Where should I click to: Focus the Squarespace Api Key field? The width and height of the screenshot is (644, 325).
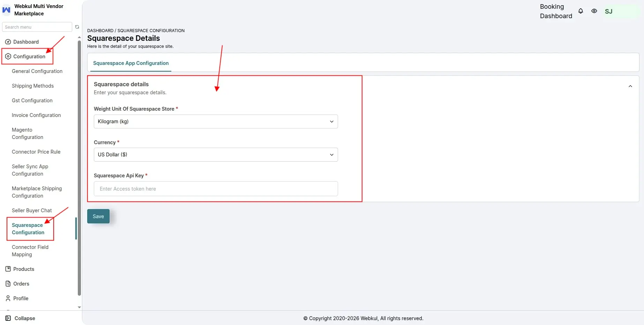coord(216,189)
